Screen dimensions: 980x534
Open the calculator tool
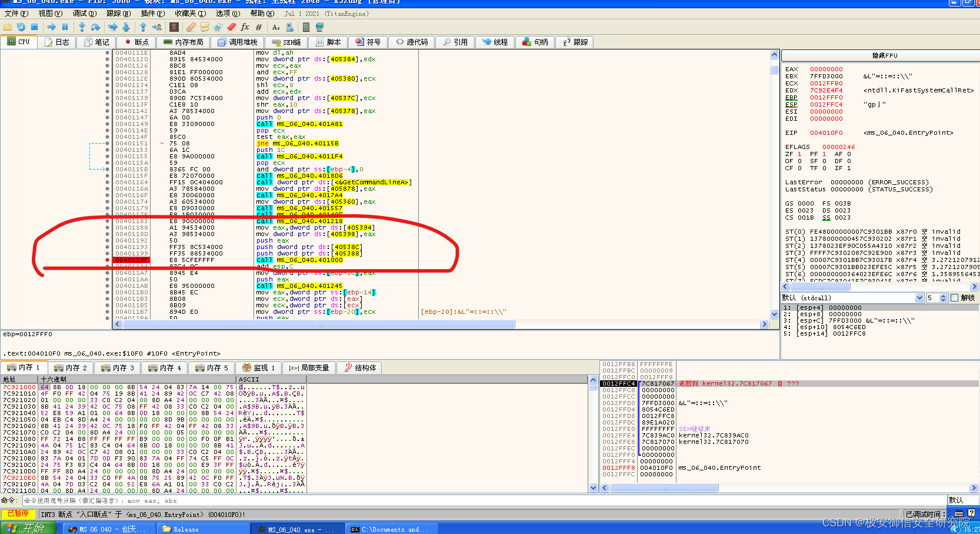click(306, 27)
